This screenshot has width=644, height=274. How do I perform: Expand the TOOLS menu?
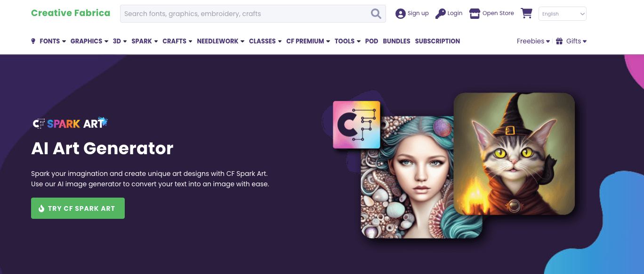coord(348,41)
